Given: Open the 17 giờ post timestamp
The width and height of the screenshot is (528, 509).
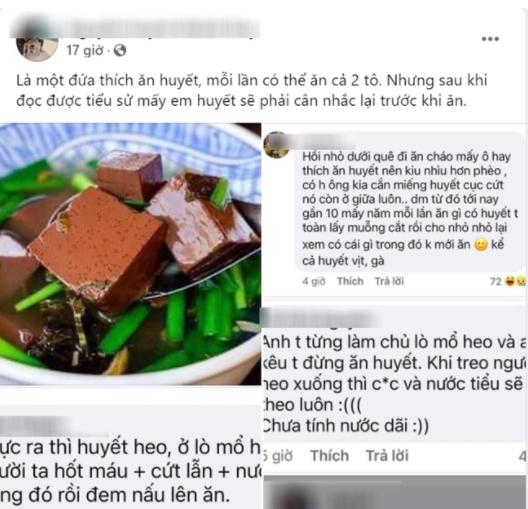Looking at the screenshot, I should 85,50.
